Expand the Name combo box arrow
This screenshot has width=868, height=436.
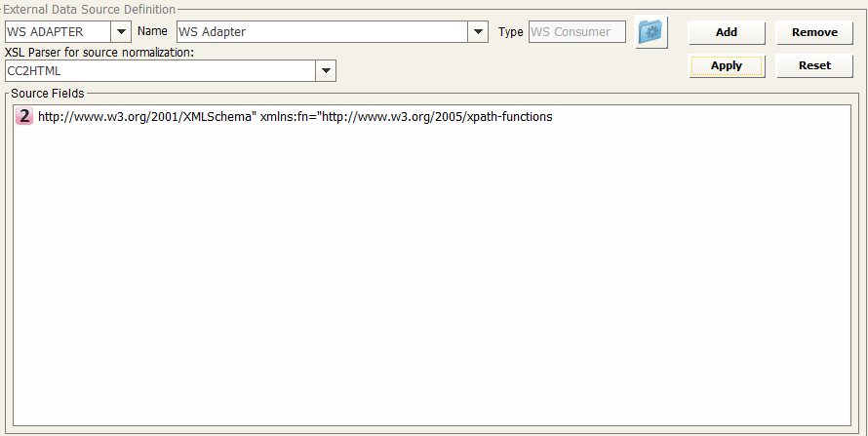(478, 32)
